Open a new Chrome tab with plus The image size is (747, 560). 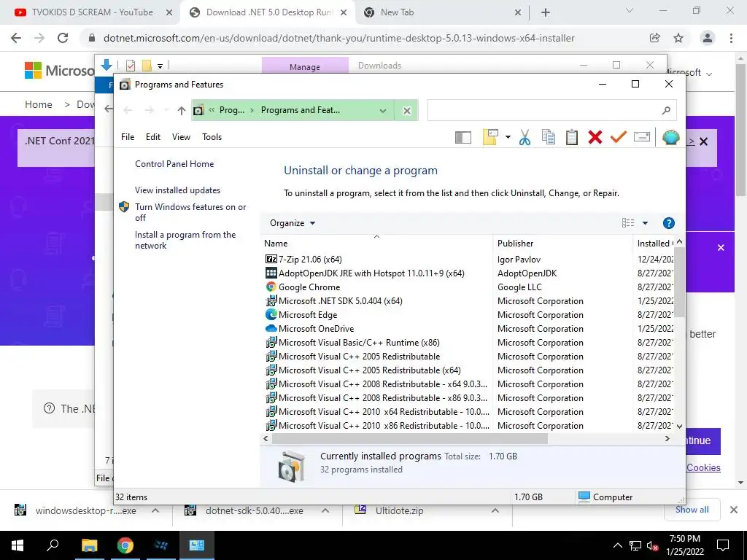pos(546,12)
